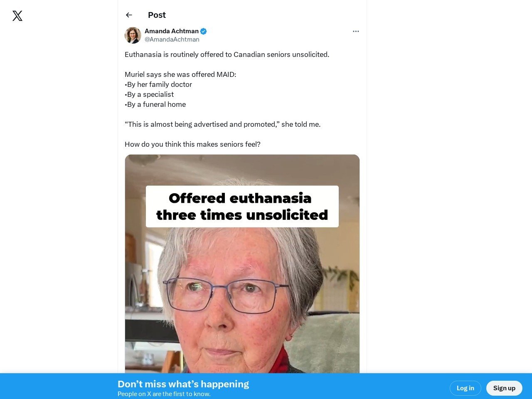Click the Log in button
Viewport: 532px width, 399px height.
click(x=465, y=388)
